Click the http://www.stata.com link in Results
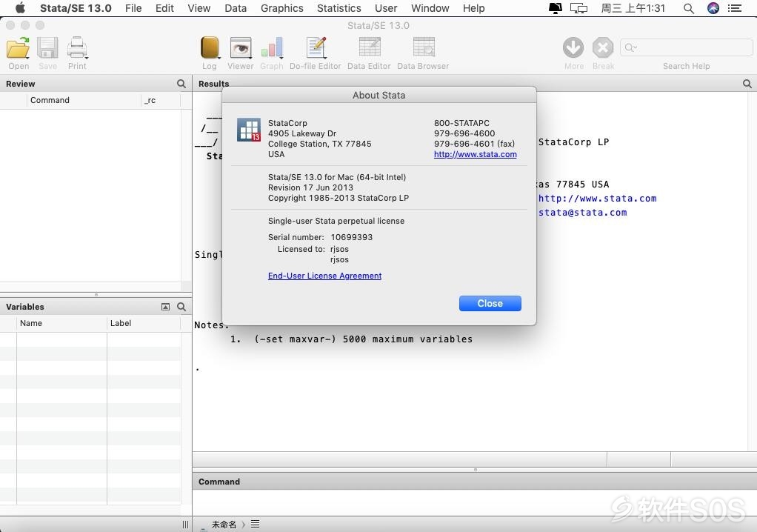 pos(597,199)
